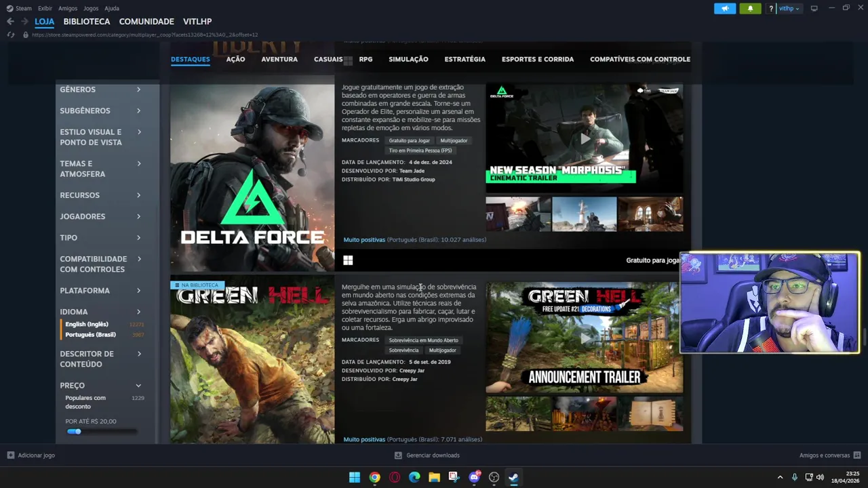Play the Delta Force Morphosis trailer
The width and height of the screenshot is (868, 488).
[584, 139]
